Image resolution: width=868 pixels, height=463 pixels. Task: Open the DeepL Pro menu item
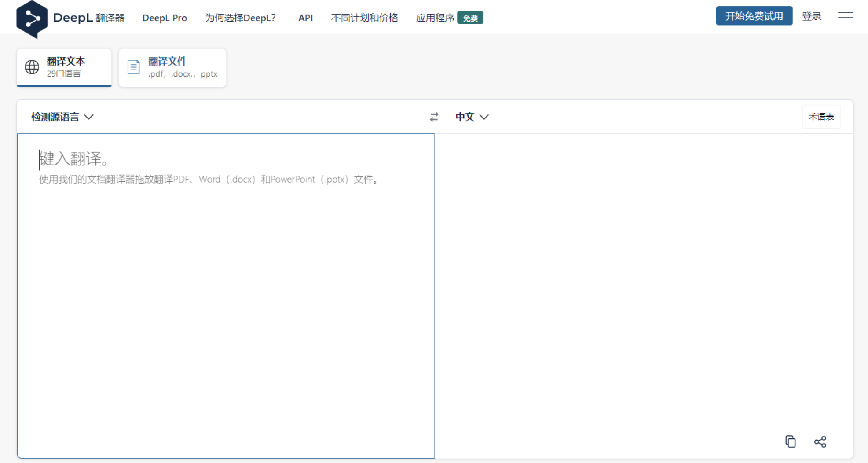coord(165,18)
